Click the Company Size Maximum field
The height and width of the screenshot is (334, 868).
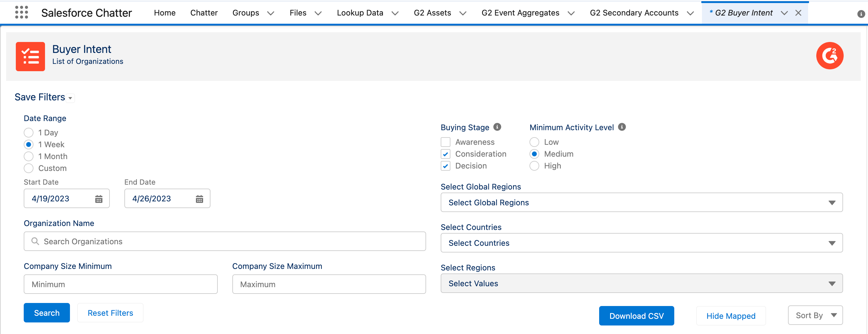329,284
